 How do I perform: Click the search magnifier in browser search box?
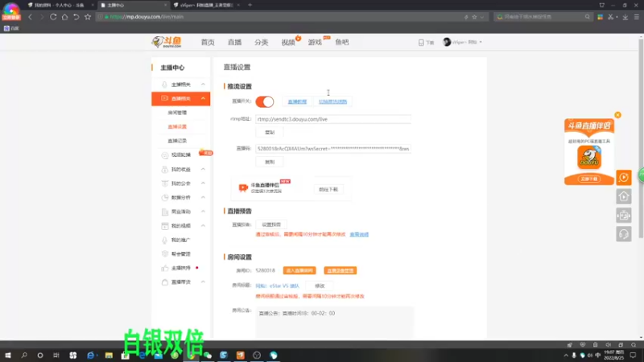[x=588, y=17]
